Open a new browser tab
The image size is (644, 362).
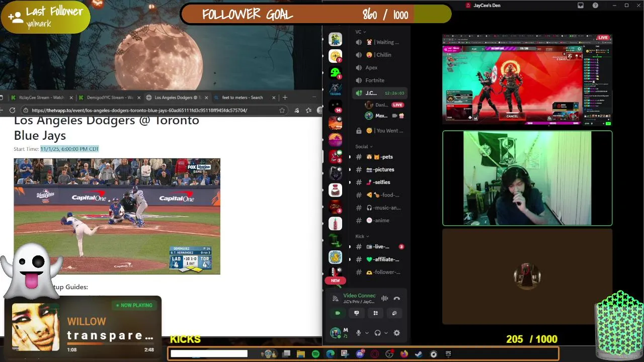[285, 98]
